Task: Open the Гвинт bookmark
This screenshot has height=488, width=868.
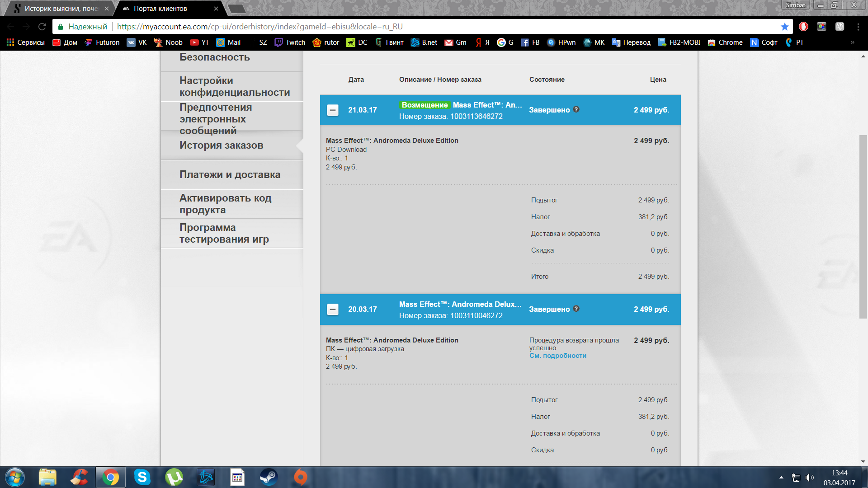Action: tap(389, 42)
